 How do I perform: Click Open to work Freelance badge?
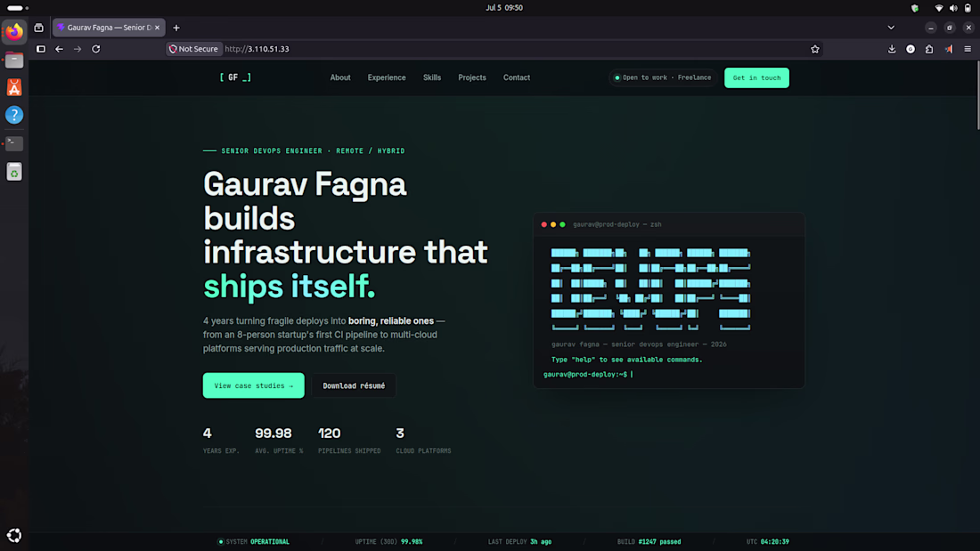tap(663, 77)
